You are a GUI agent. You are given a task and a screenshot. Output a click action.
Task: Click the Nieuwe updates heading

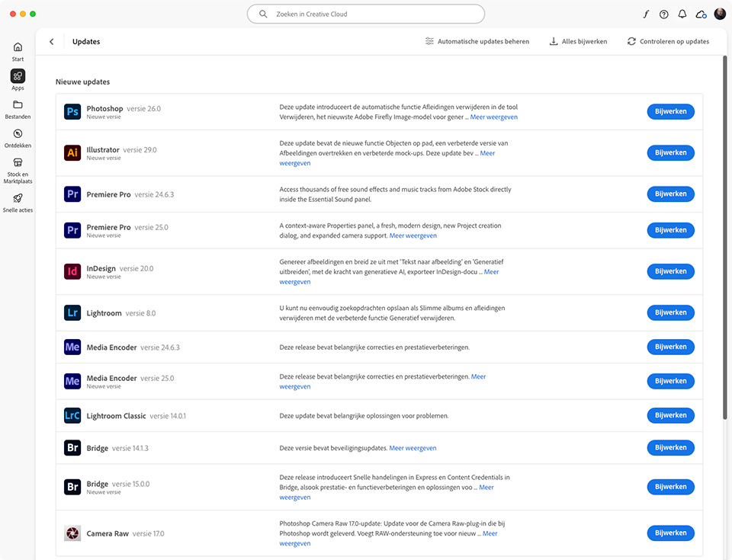(82, 82)
